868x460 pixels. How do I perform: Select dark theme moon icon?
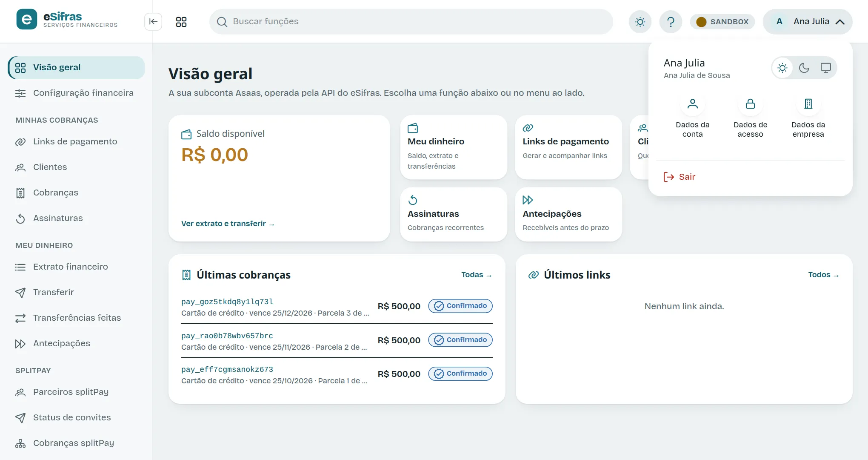coord(804,68)
